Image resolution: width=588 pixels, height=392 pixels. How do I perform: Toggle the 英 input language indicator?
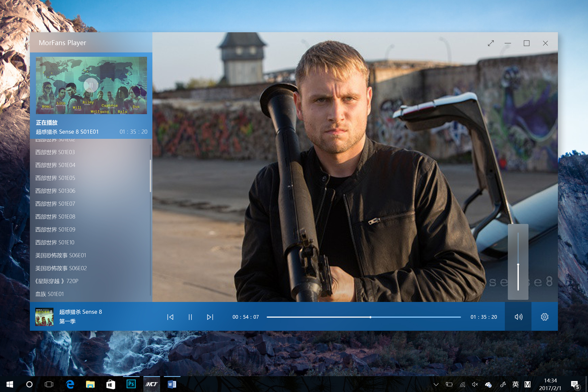click(515, 384)
